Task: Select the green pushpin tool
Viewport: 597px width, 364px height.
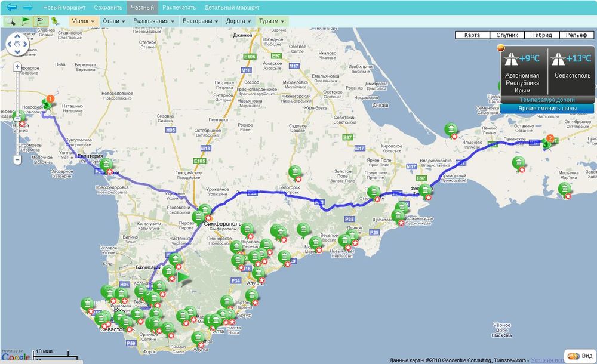Action: 56,21
